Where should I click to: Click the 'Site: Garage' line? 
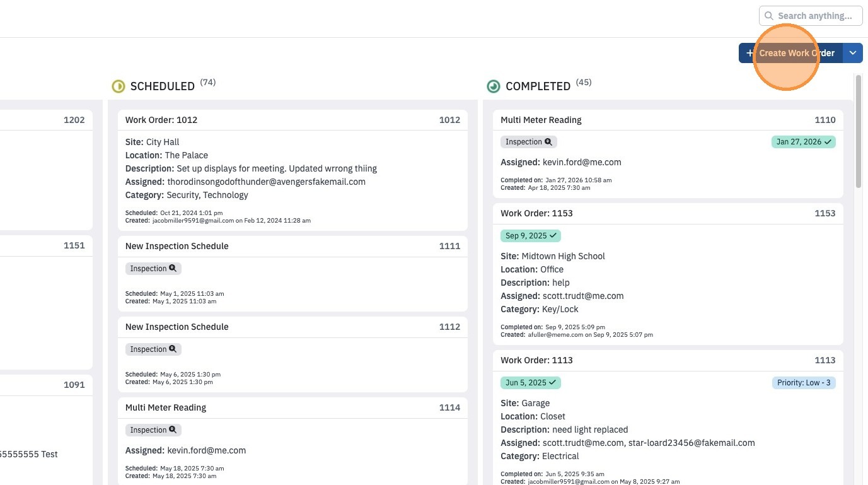[x=525, y=403]
